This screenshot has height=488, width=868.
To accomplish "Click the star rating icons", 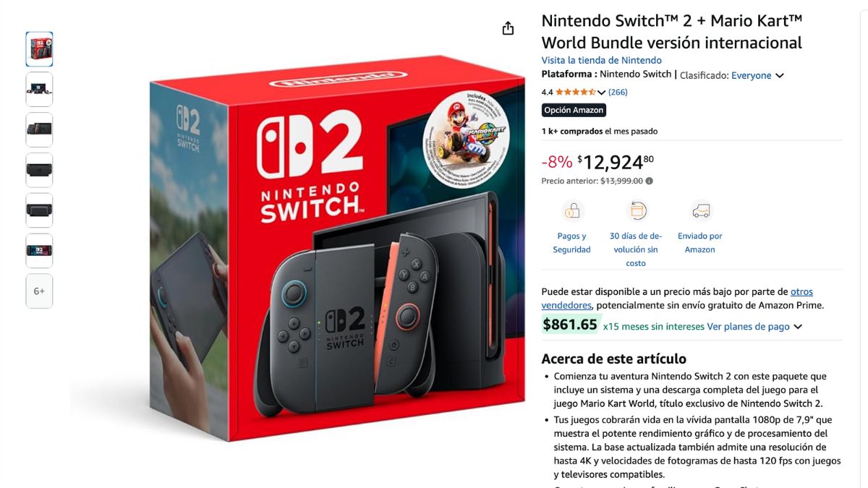I will [x=576, y=92].
